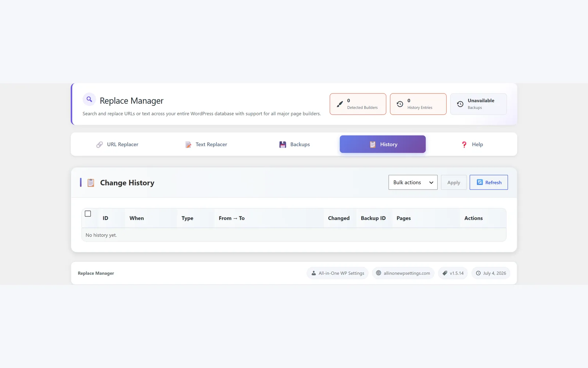
Task: Open the Bulk actions dropdown
Action: pos(413,182)
